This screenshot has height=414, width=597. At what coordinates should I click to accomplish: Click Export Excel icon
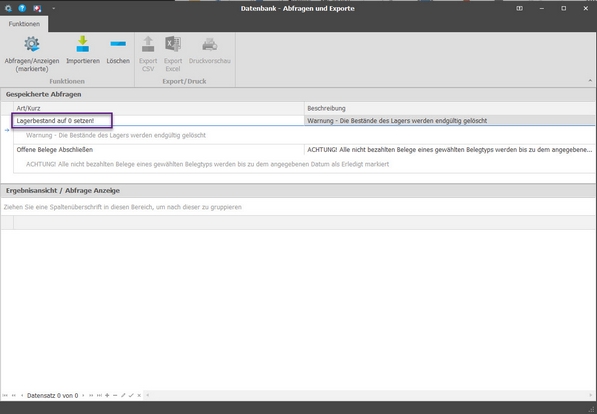tap(173, 53)
